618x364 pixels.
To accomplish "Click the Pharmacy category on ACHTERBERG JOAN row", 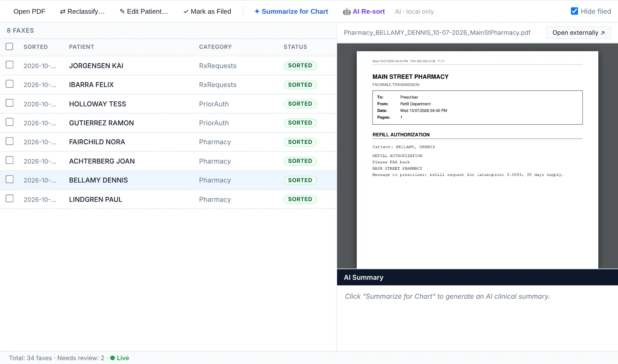I will point(215,161).
